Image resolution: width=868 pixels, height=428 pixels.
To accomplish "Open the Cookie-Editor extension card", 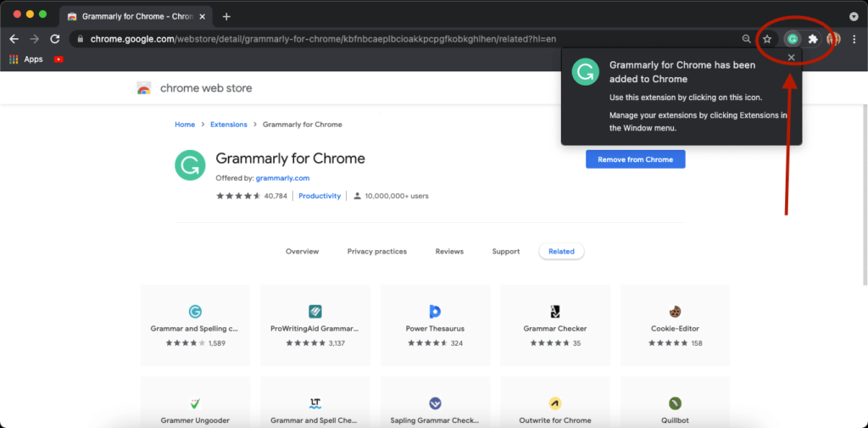I will click(x=675, y=325).
